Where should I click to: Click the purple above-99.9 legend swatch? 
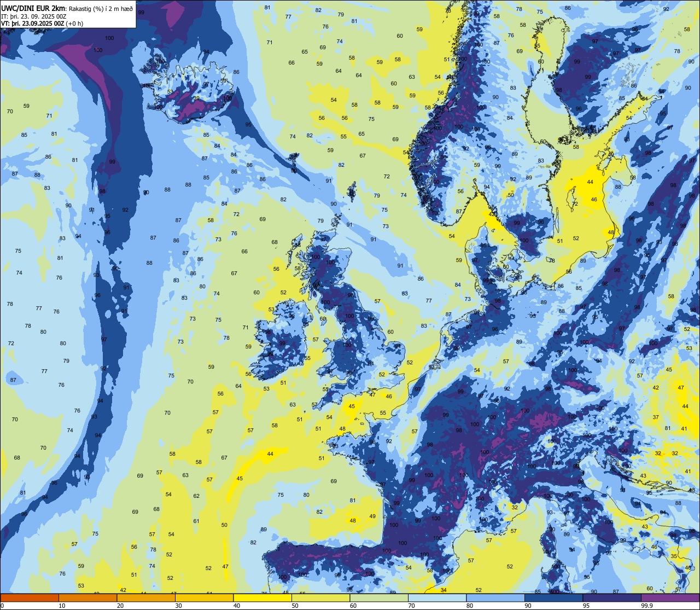coord(670,597)
